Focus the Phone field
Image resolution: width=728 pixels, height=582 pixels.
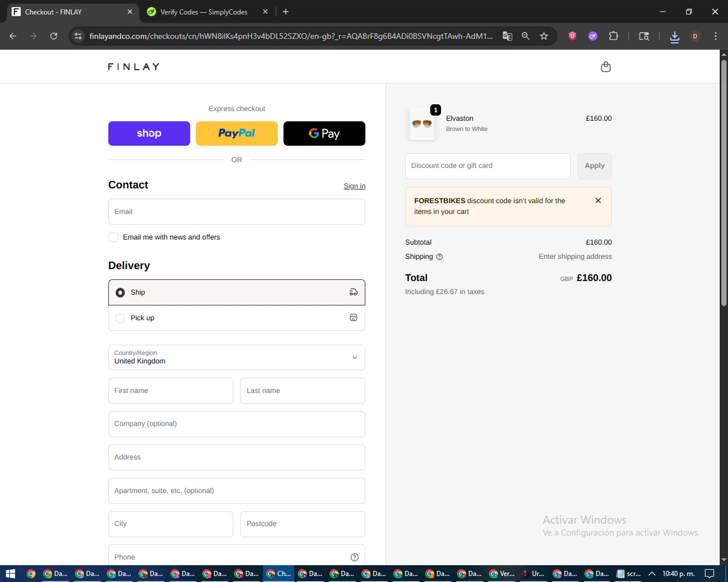coord(237,556)
